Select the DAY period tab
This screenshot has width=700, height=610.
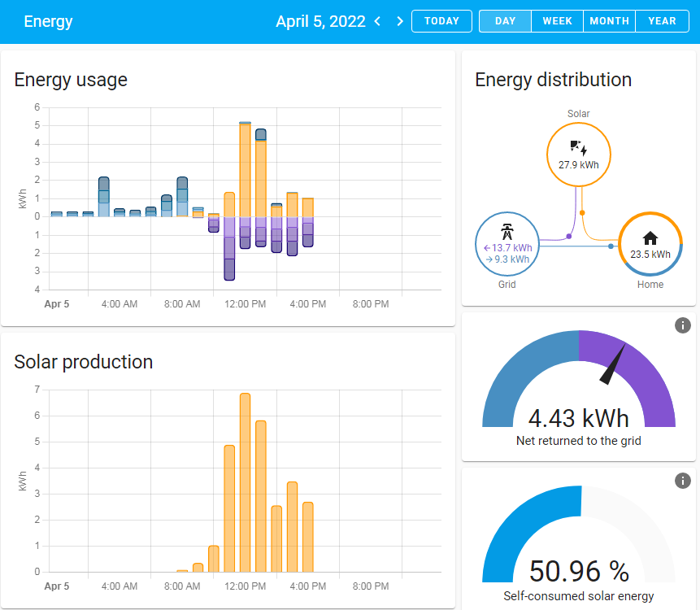[506, 21]
